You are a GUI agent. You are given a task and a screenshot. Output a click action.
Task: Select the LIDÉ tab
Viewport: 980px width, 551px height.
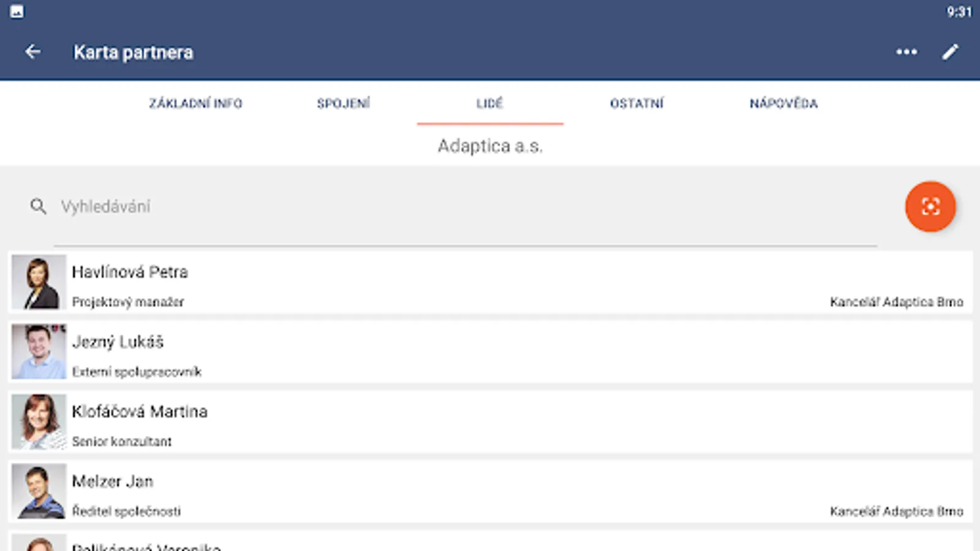(x=490, y=103)
